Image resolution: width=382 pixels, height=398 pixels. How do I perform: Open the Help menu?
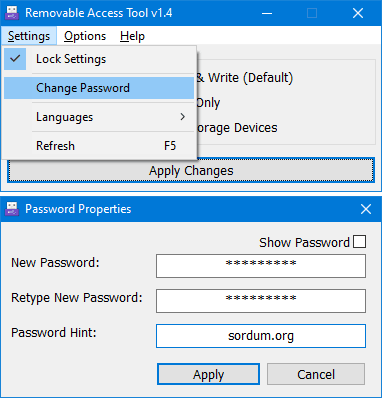[x=132, y=36]
